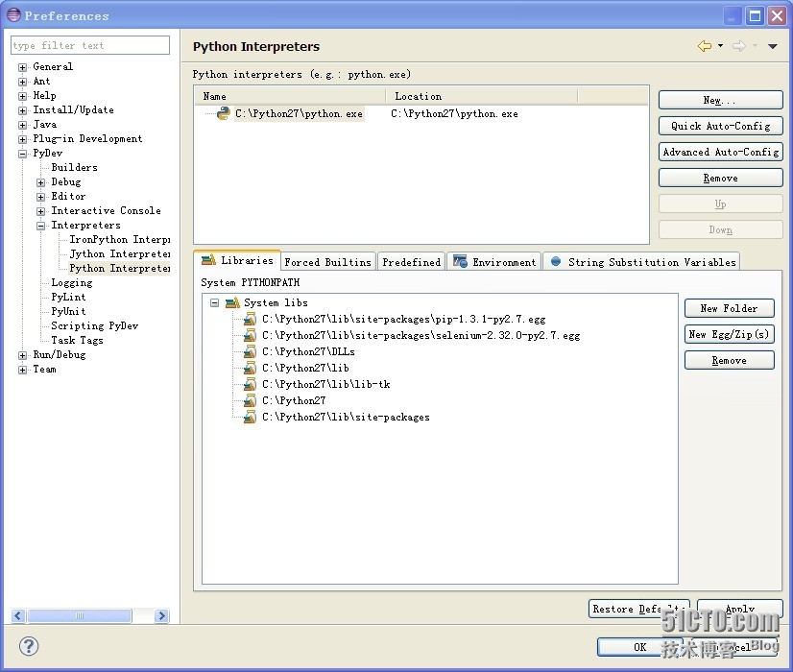Image resolution: width=793 pixels, height=672 pixels.
Task: Expand the Ant tree node
Action: pyautogui.click(x=22, y=82)
